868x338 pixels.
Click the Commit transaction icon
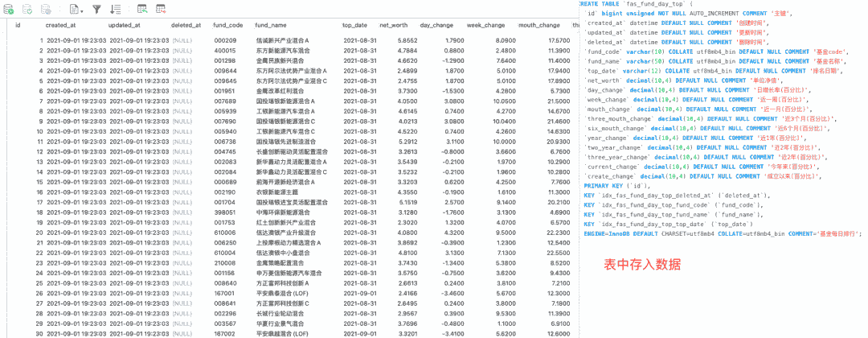tap(27, 10)
